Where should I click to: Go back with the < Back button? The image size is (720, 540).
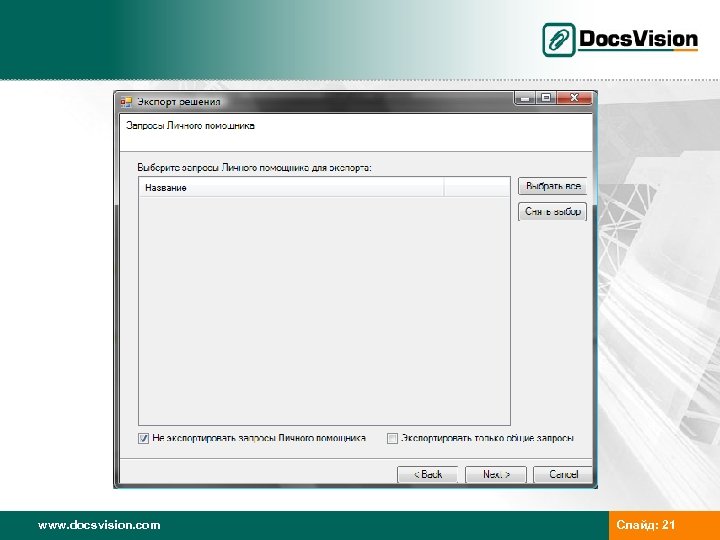click(x=428, y=474)
